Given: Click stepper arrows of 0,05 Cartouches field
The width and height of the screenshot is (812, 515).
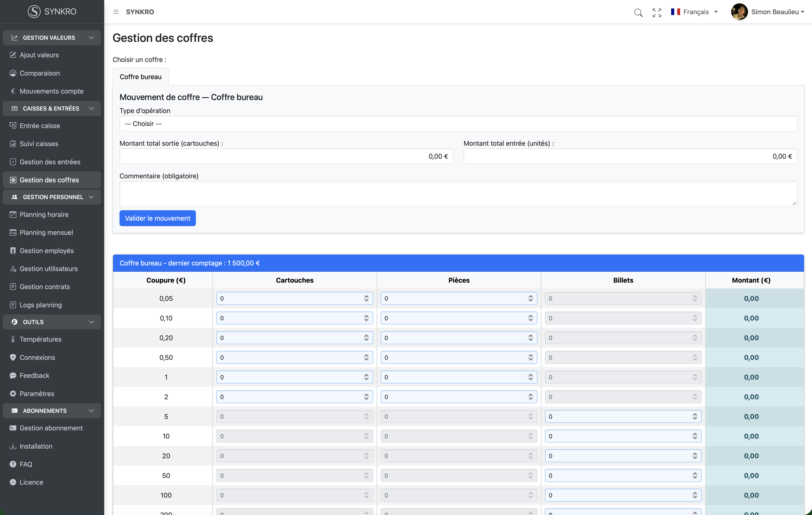Looking at the screenshot, I should pos(366,299).
